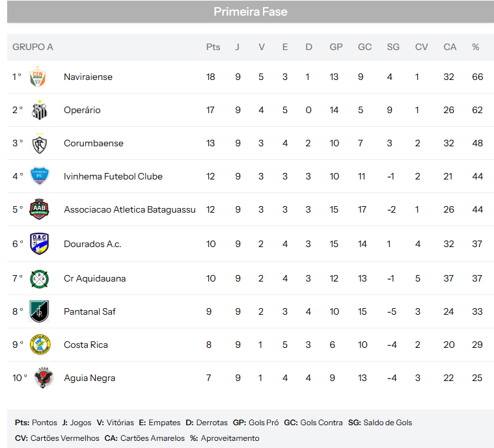The height and width of the screenshot is (448, 494).
Task: Open the Associacao Atletica Bataguassu link
Action: (130, 209)
